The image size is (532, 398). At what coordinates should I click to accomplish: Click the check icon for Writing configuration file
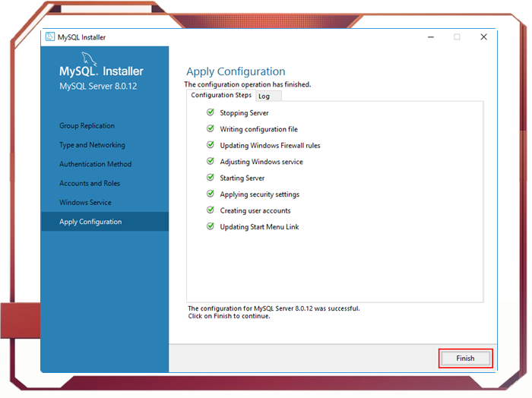click(210, 129)
